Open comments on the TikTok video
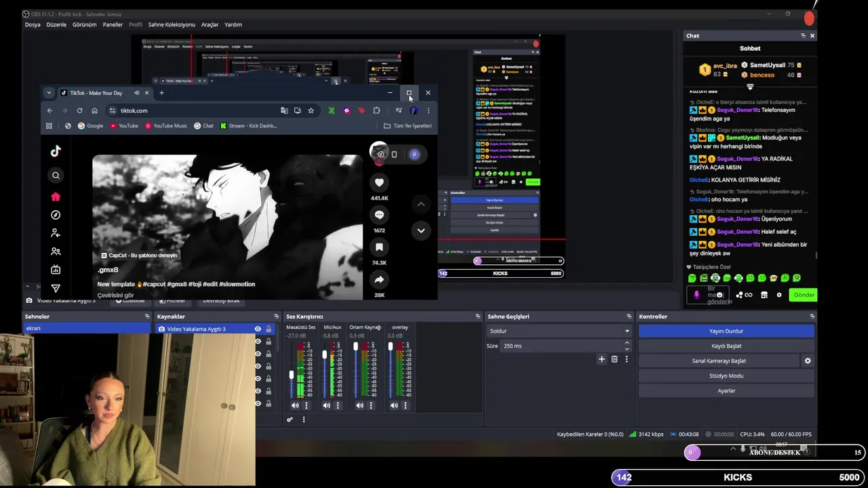The image size is (868, 488). [x=379, y=215]
